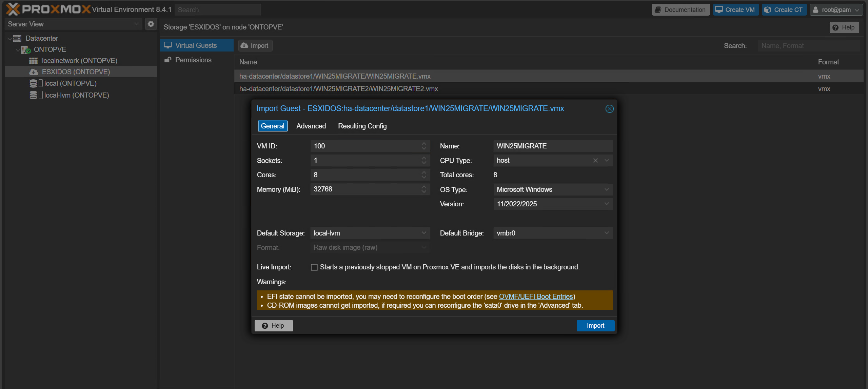Screen dimensions: 868x389
Task: Collapse the ONTOPVE node expander
Action: tap(18, 50)
